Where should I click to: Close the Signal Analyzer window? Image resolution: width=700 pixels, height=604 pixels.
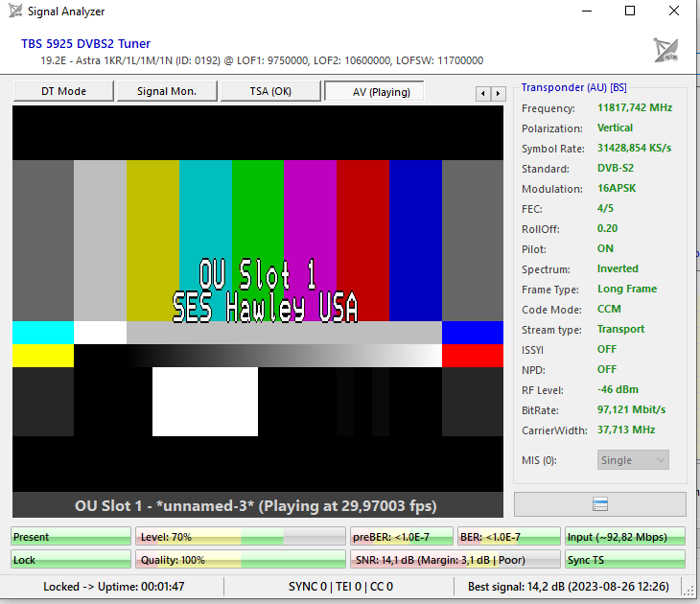[674, 11]
